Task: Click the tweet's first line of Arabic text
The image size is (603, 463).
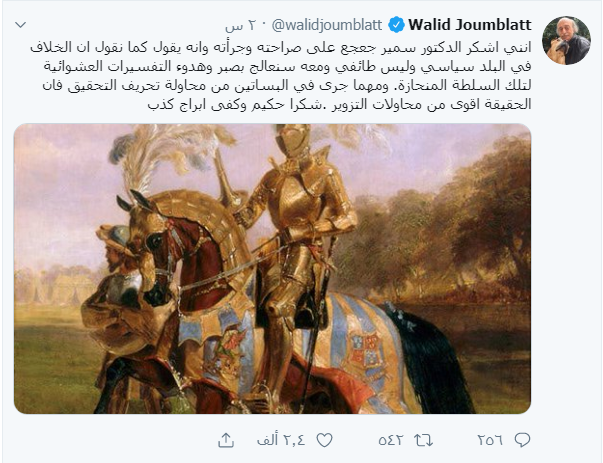Action: [x=281, y=47]
